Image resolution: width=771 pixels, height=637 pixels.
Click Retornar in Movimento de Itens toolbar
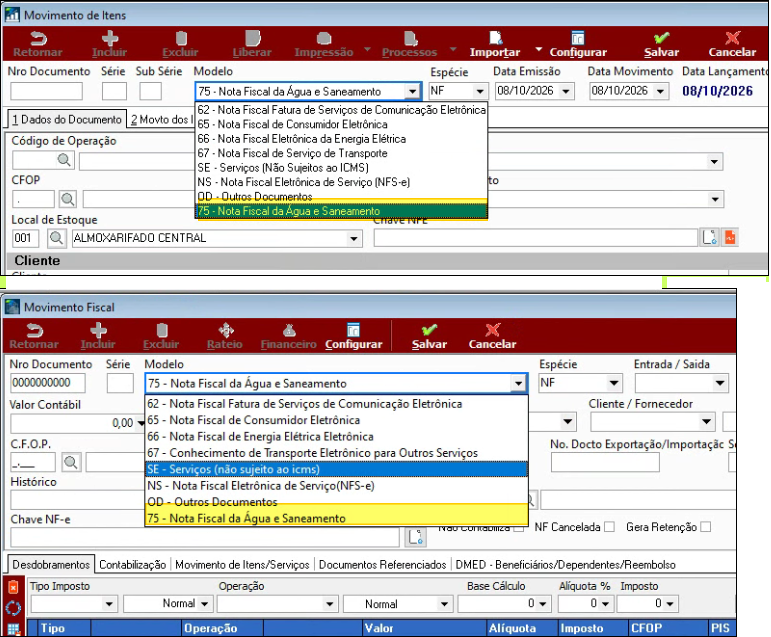[x=37, y=44]
